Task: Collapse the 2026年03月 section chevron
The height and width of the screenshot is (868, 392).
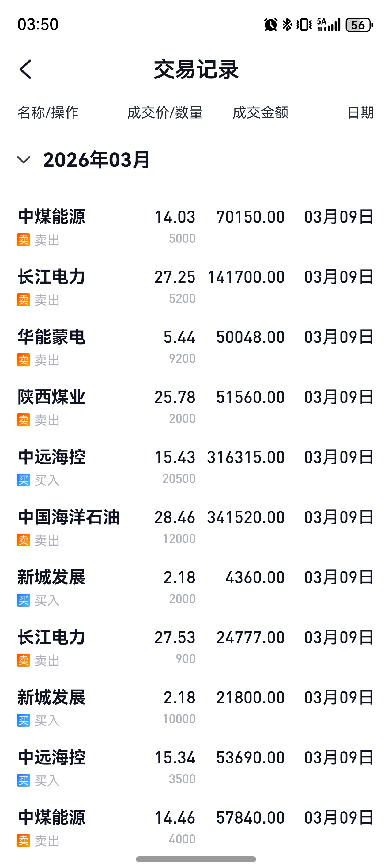Action: click(x=24, y=159)
